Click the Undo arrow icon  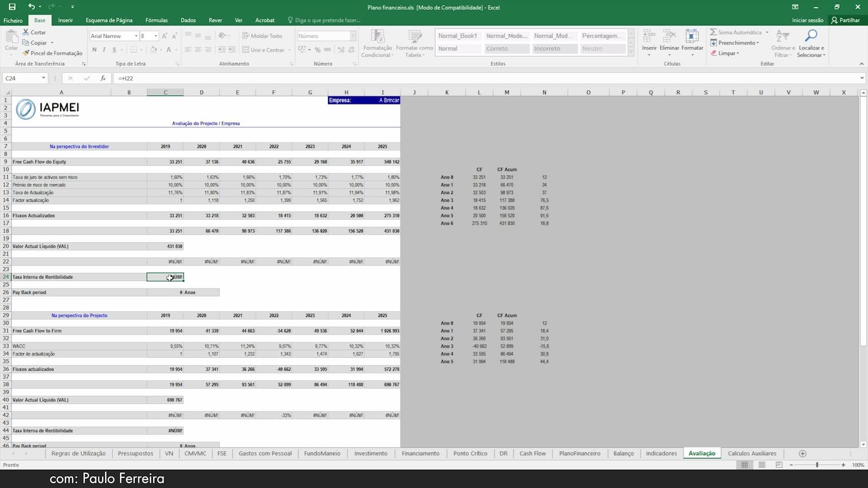31,7
